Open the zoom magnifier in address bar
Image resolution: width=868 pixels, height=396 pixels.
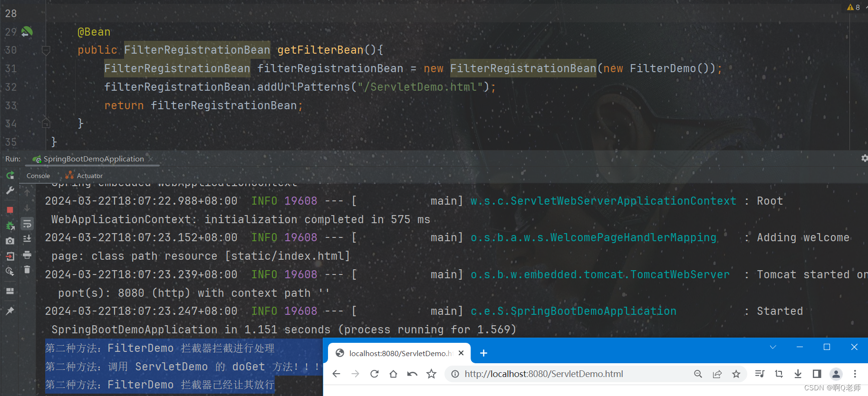coord(698,374)
